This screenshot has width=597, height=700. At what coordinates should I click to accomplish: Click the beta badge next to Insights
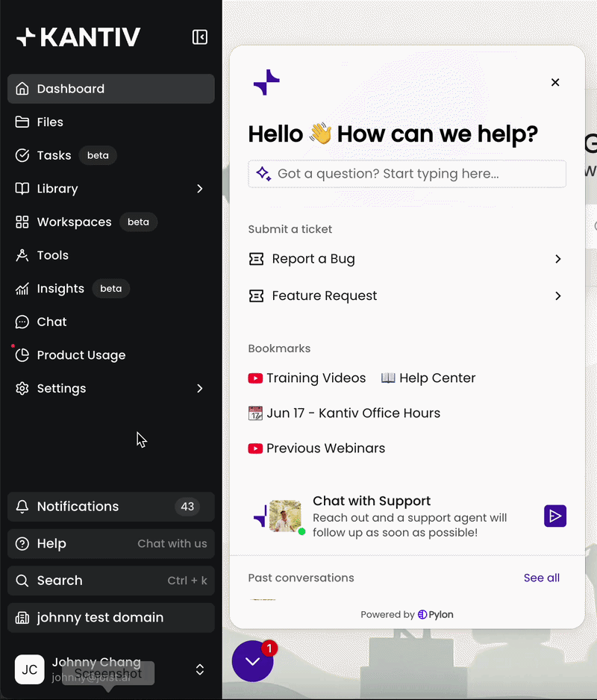pos(110,289)
